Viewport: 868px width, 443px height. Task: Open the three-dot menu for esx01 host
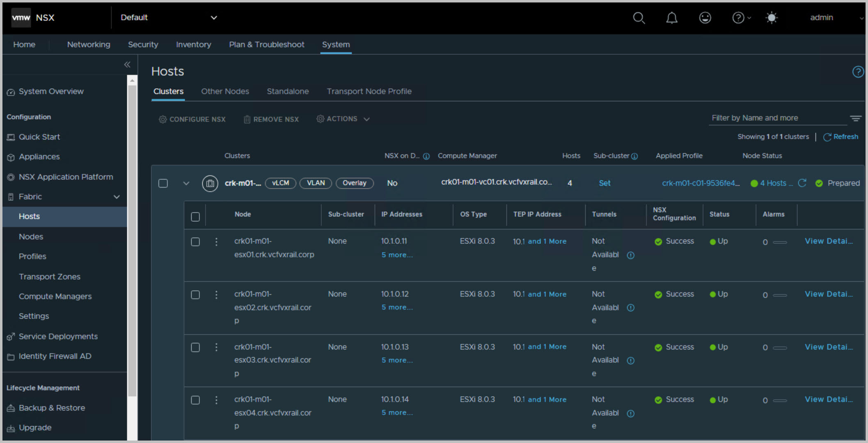pos(216,242)
